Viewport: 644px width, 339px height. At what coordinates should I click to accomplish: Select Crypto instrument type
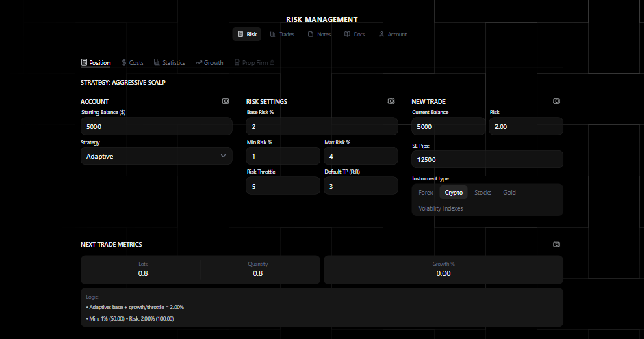tap(454, 193)
